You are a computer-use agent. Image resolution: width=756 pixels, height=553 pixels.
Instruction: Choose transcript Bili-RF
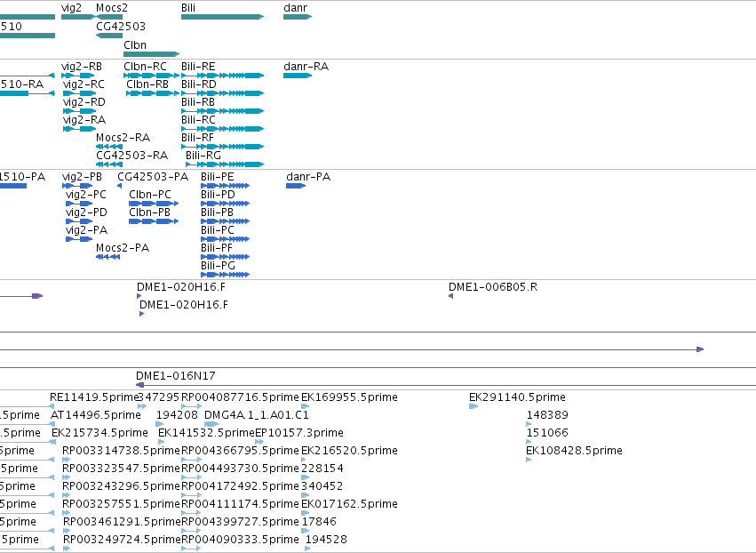click(x=198, y=138)
